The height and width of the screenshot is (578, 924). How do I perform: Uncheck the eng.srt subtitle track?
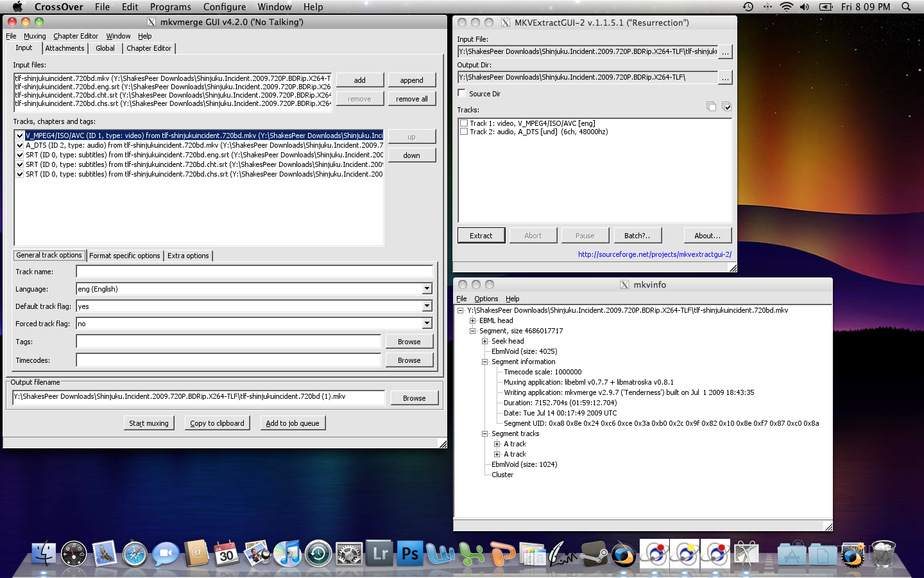click(20, 155)
